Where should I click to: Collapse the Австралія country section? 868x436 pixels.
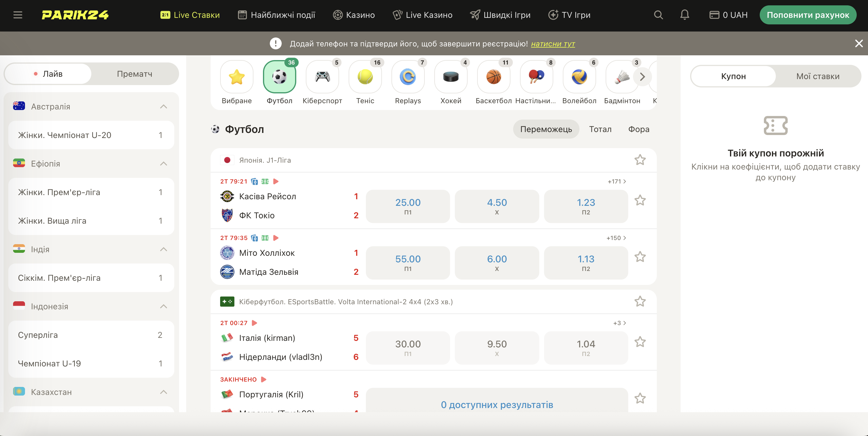click(164, 106)
